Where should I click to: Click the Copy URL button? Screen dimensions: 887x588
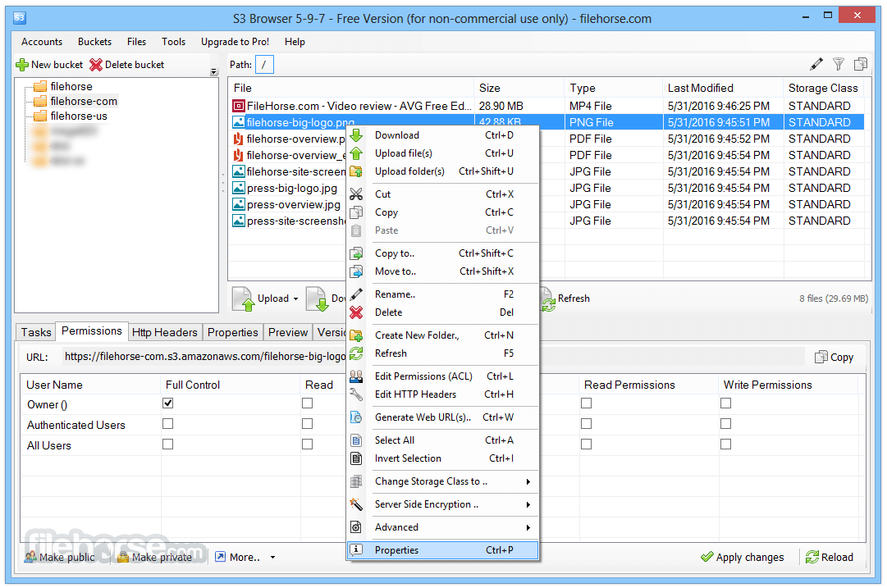coord(834,358)
